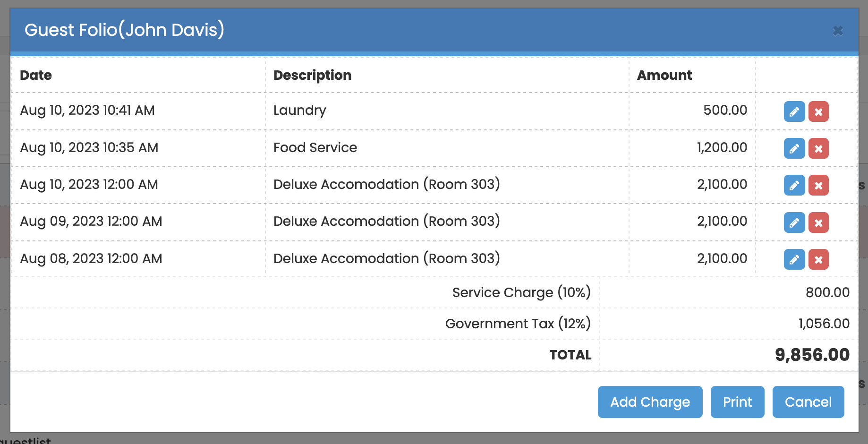Select the 9,856.00 total amount
This screenshot has width=868, height=444.
click(x=812, y=355)
